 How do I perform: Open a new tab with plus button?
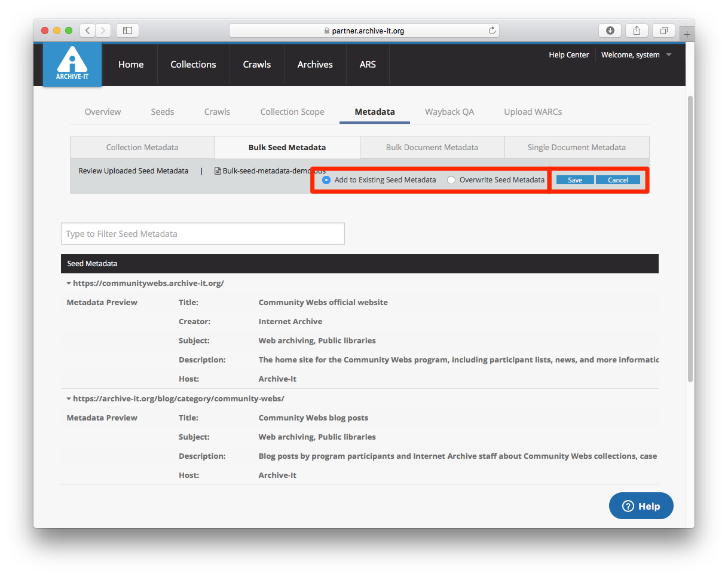pos(687,35)
